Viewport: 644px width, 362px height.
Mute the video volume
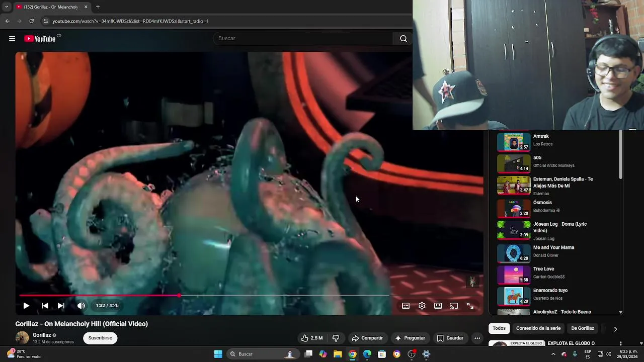[81, 306]
